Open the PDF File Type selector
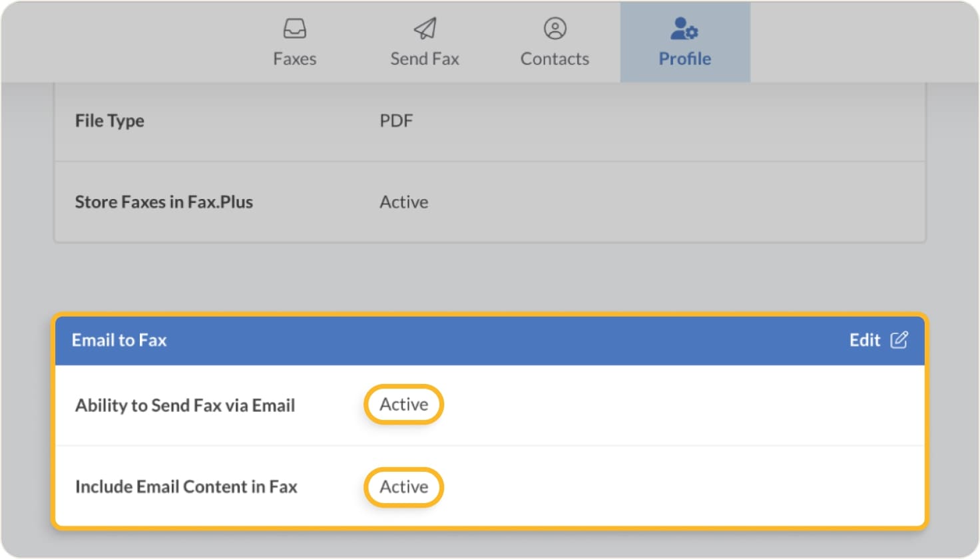 (x=397, y=120)
